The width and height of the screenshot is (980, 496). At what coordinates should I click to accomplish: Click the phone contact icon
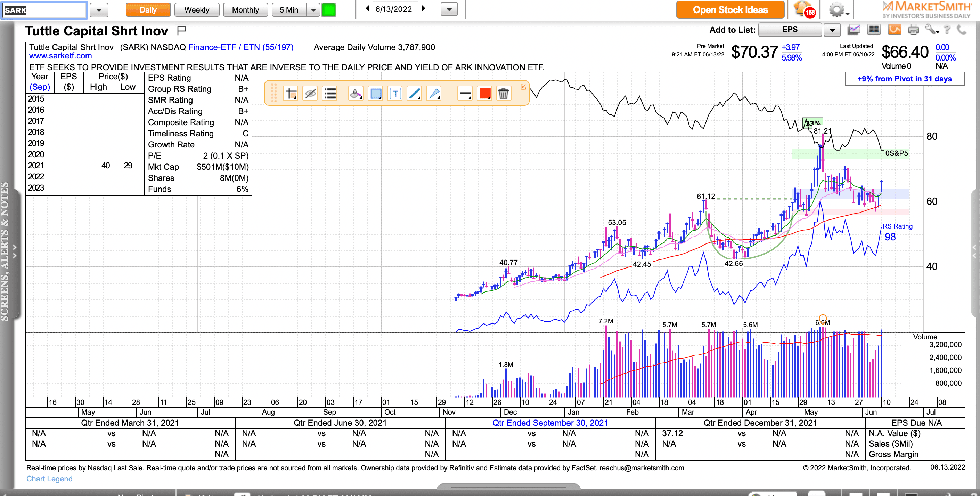[x=961, y=29]
